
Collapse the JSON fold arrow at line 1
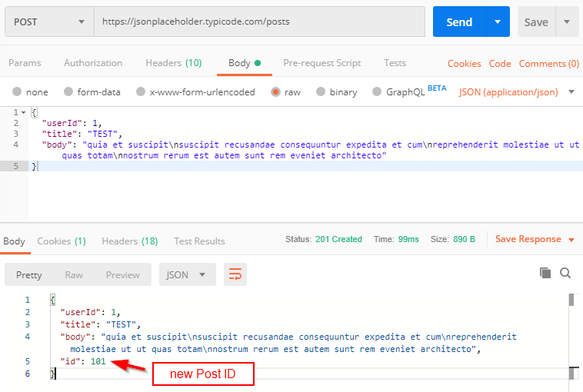point(23,112)
